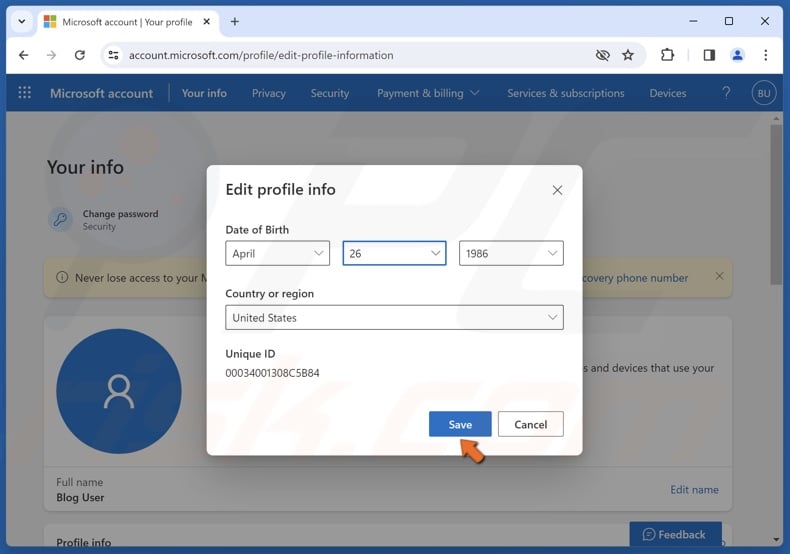Click the recovery phone number link
Image resolution: width=790 pixels, height=554 pixels.
(635, 278)
